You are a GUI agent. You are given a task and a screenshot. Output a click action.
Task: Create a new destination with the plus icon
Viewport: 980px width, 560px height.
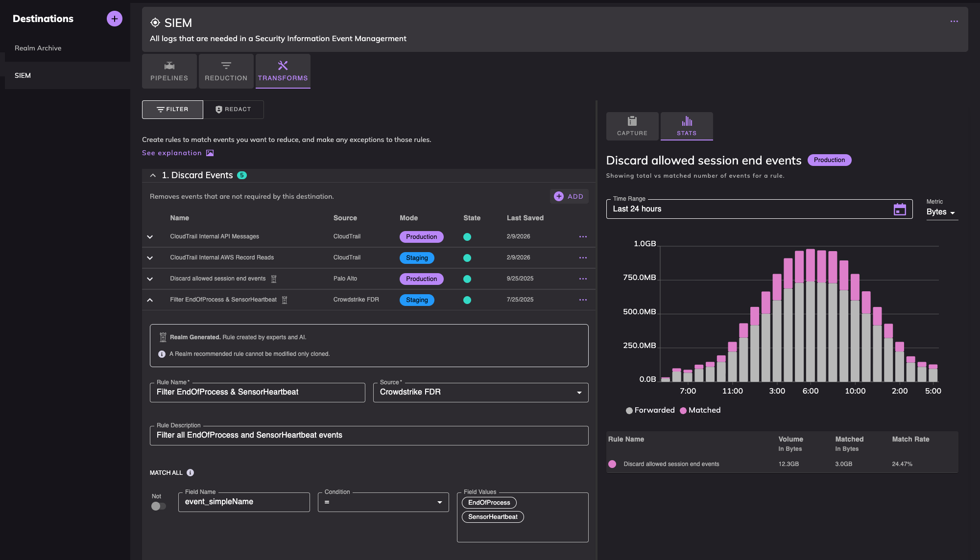click(114, 19)
